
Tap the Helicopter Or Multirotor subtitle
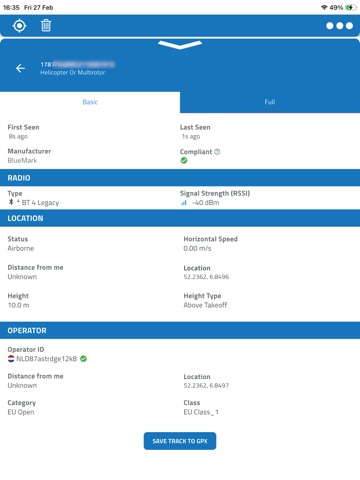click(73, 72)
